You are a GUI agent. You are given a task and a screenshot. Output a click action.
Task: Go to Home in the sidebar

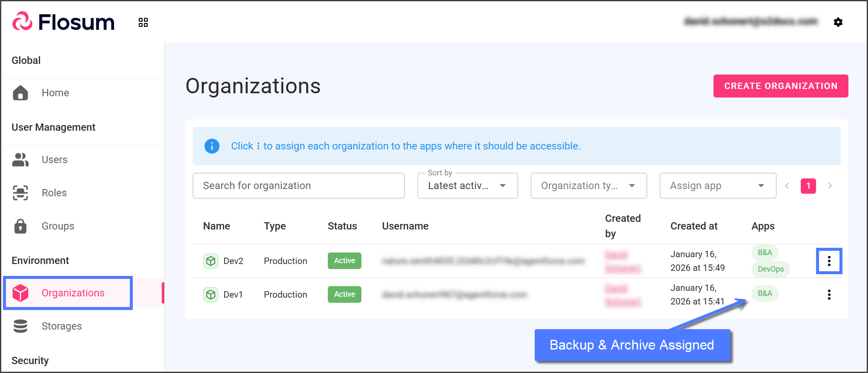[x=55, y=93]
